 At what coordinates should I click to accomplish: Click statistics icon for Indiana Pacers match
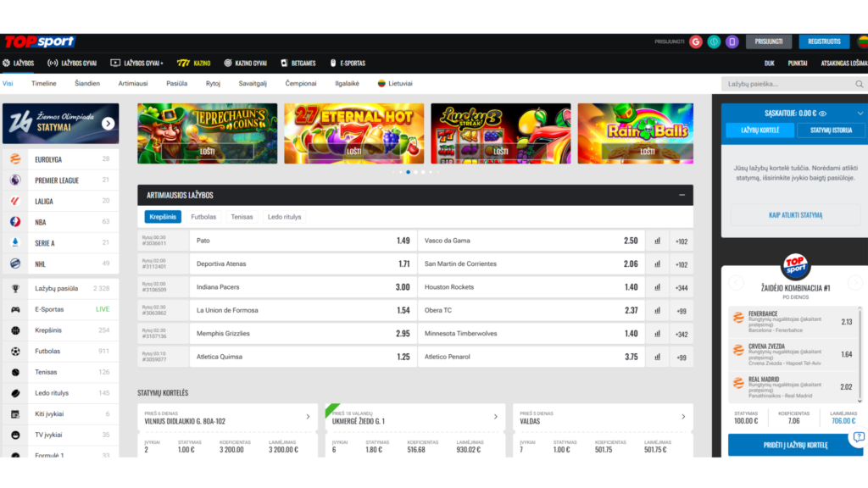pyautogui.click(x=657, y=287)
